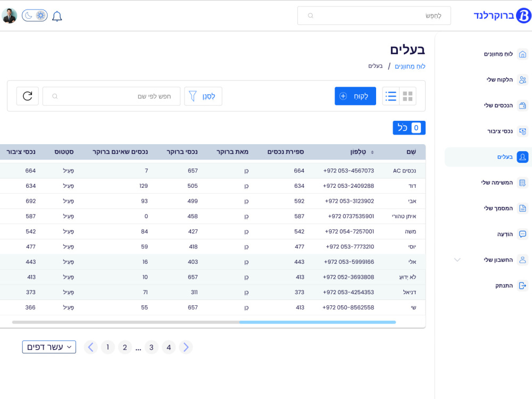Focus the חפש לפי שם search field
Viewport: 532px width, 399px height.
(x=111, y=96)
